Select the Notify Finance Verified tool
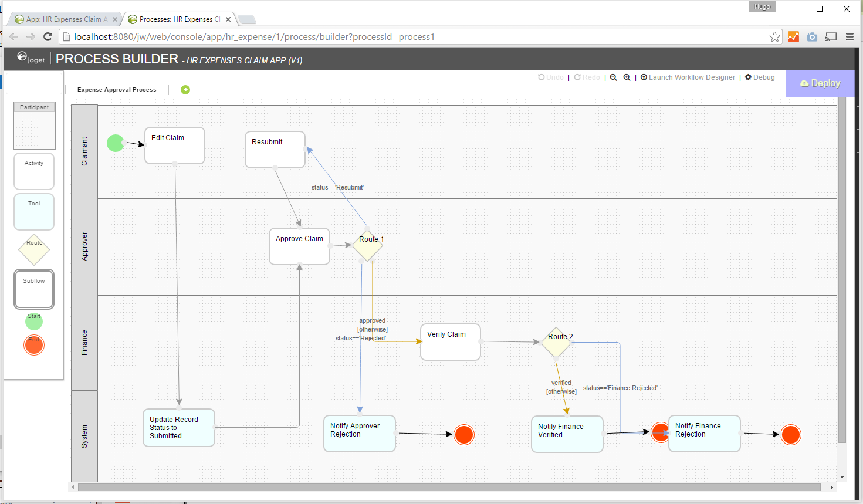Viewport: 863px width, 504px height. (567, 434)
